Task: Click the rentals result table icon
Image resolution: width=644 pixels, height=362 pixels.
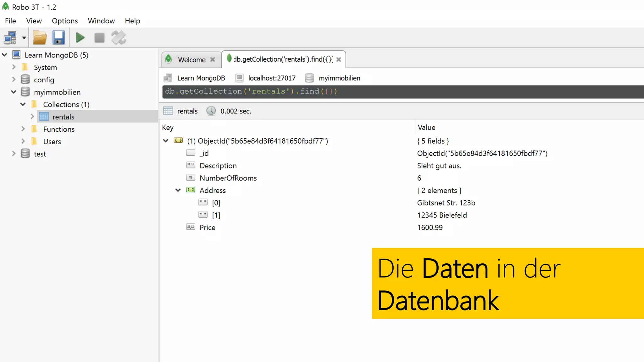Action: pos(168,111)
